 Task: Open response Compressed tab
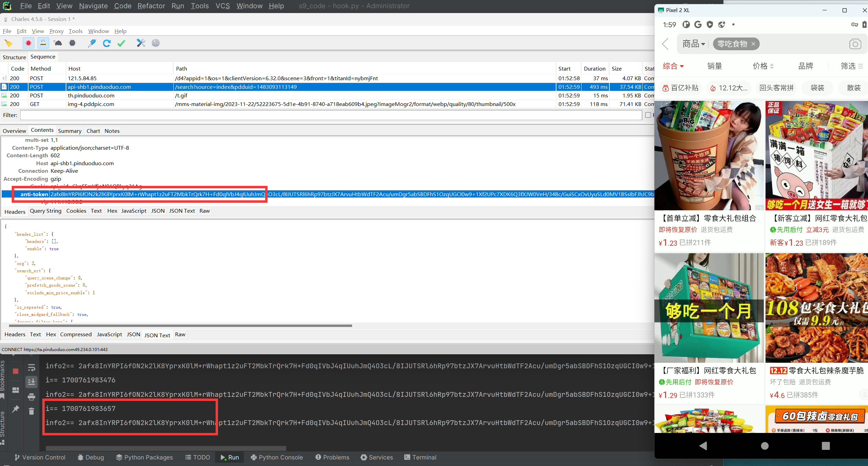point(76,335)
